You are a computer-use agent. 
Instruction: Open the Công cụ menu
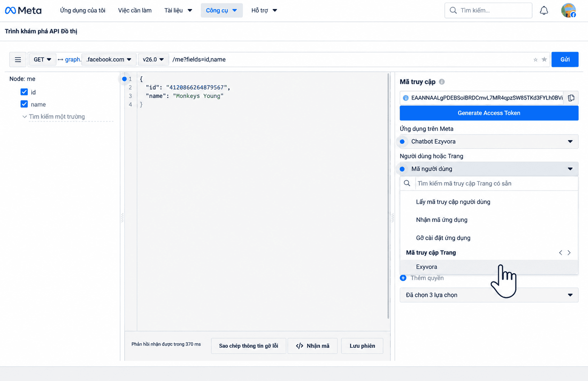click(x=222, y=11)
